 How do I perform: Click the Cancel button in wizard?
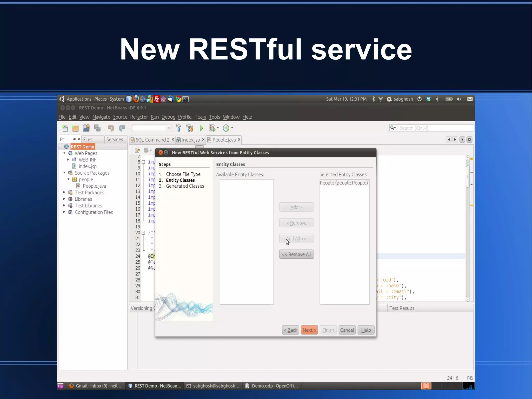[x=347, y=330]
